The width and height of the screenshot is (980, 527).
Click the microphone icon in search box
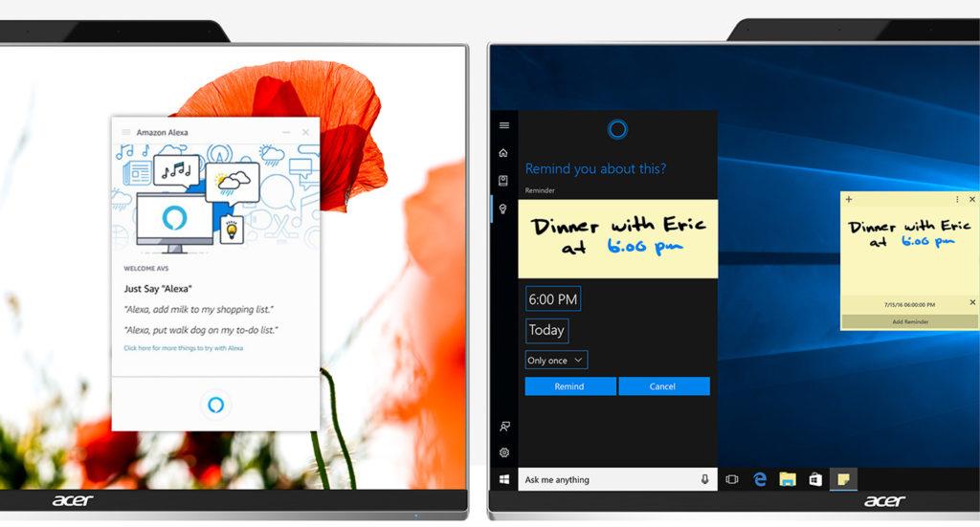pos(704,479)
